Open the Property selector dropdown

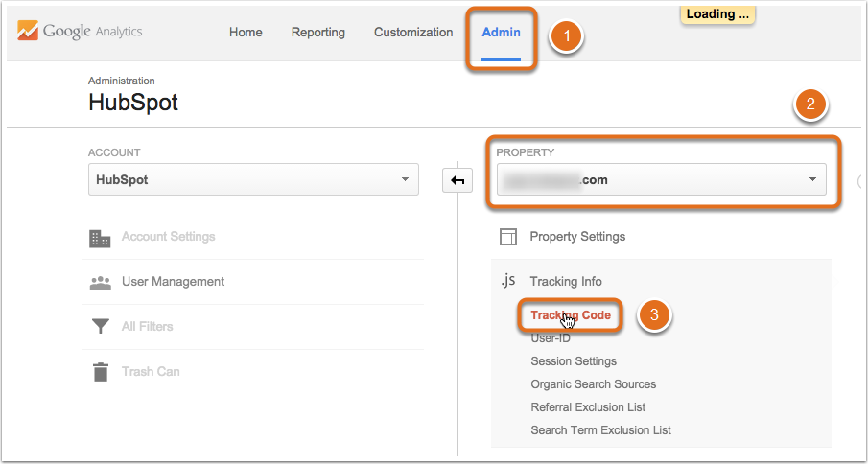click(662, 179)
